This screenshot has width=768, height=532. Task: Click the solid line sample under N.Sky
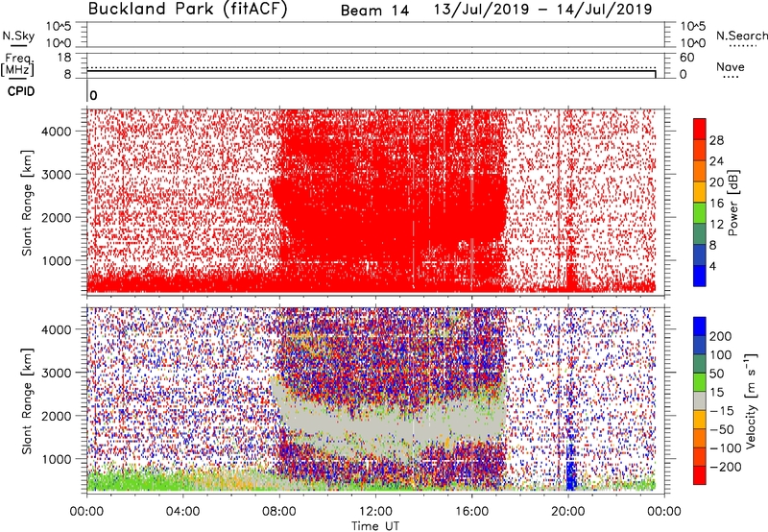18,46
